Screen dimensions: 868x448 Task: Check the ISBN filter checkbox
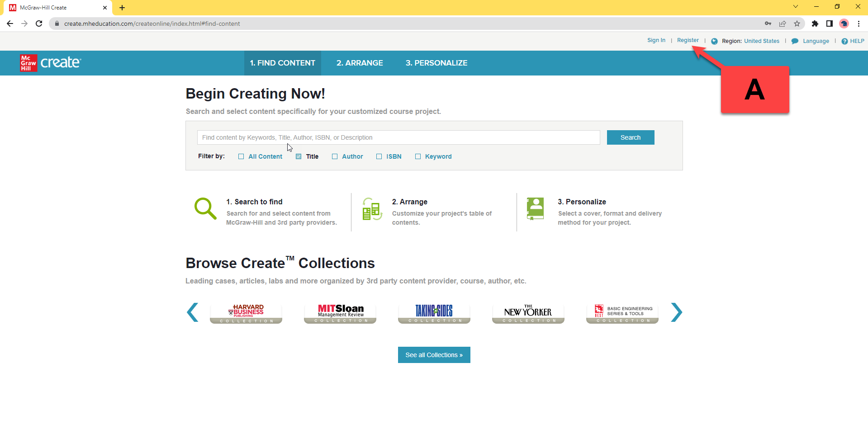point(379,156)
